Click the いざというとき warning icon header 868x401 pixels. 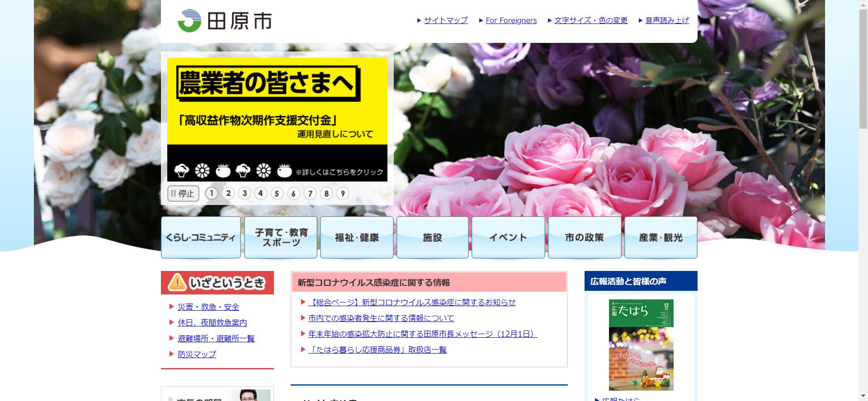(217, 283)
